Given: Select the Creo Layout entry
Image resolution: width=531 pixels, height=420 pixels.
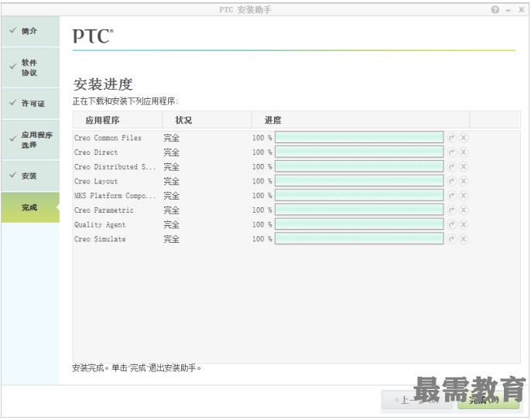Looking at the screenshot, I should coord(96,182).
